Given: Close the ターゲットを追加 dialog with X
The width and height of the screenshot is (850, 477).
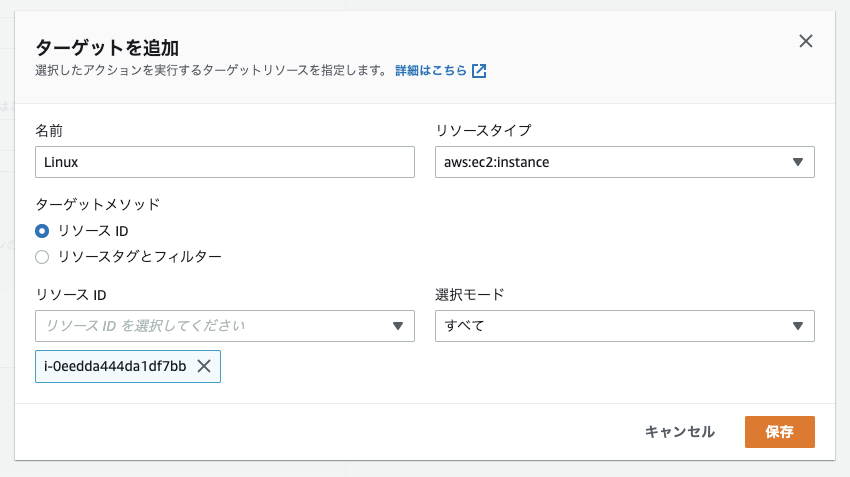Looking at the screenshot, I should [x=806, y=41].
